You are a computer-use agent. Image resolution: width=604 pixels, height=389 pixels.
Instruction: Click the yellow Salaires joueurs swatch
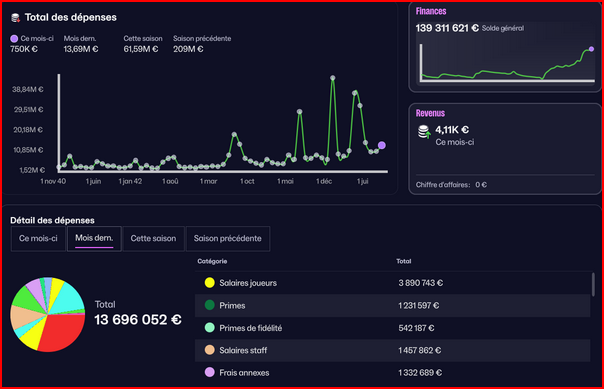click(210, 283)
